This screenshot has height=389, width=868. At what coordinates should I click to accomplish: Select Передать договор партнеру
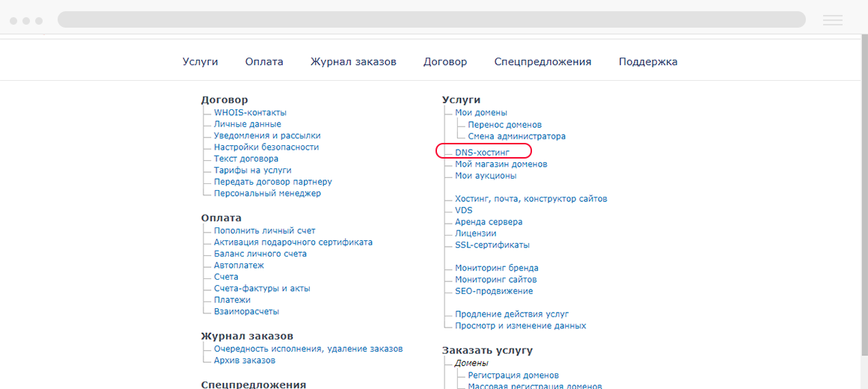273,182
